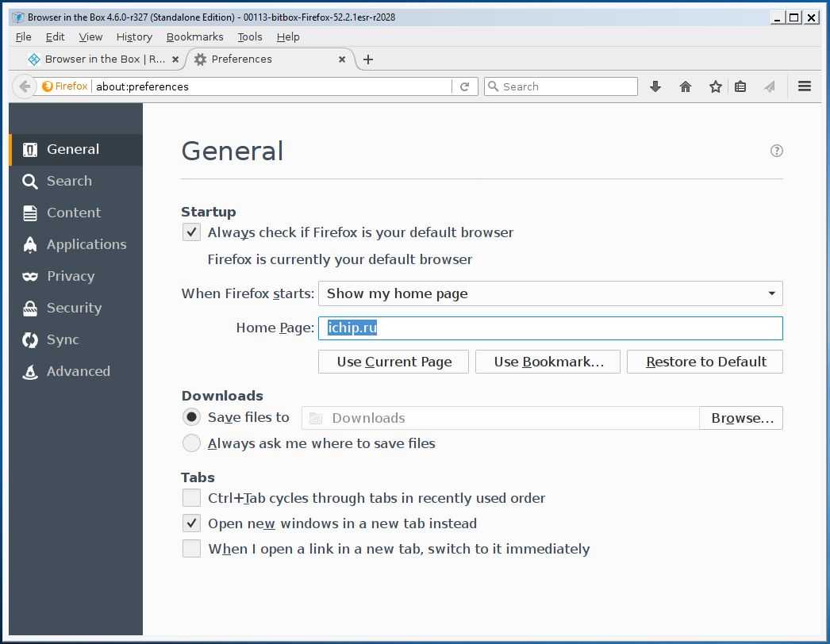Go to Home via house icon
The width and height of the screenshot is (830, 644).
tap(686, 86)
